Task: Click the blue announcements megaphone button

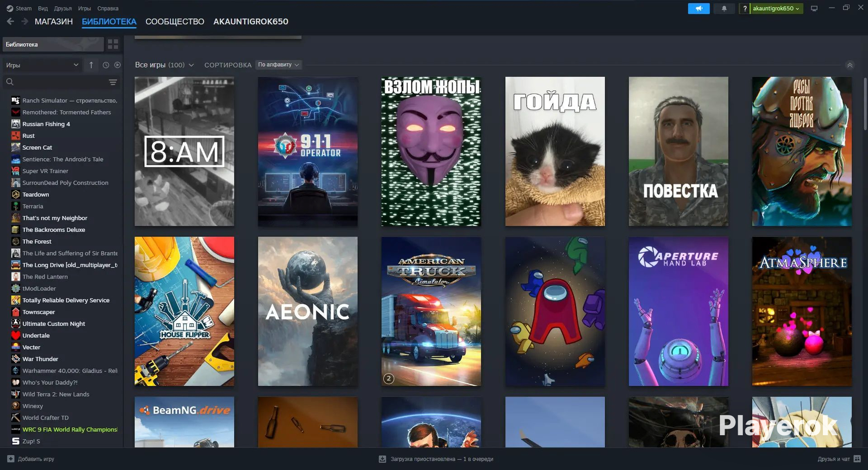Action: 699,8
